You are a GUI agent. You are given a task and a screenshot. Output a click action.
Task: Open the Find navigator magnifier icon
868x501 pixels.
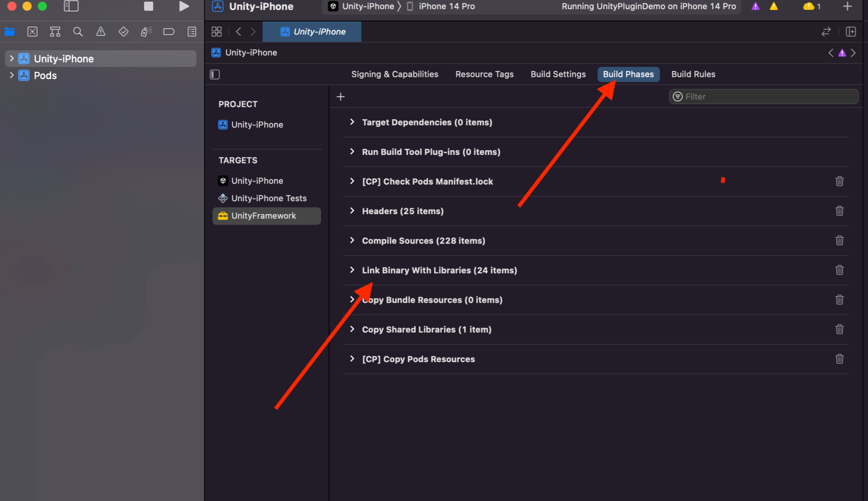coord(78,32)
